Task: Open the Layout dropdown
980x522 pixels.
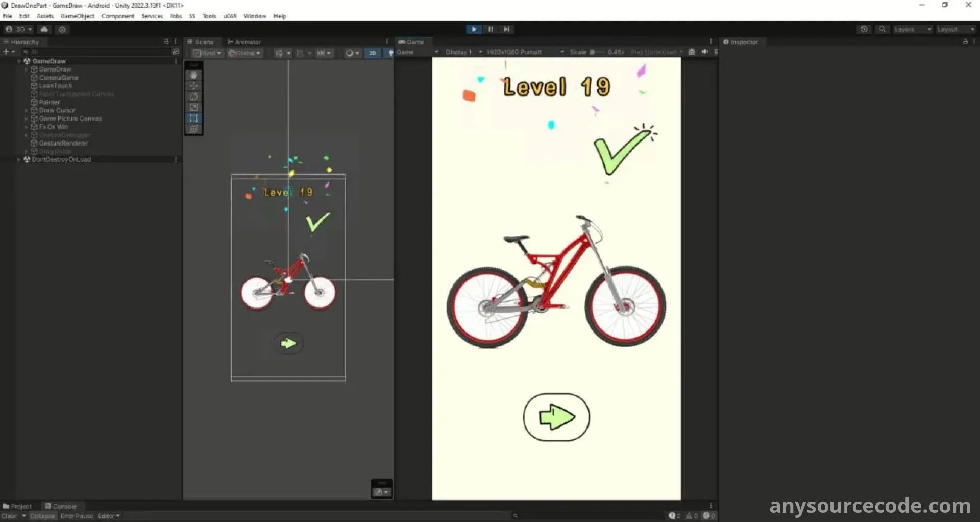Action: (x=955, y=29)
